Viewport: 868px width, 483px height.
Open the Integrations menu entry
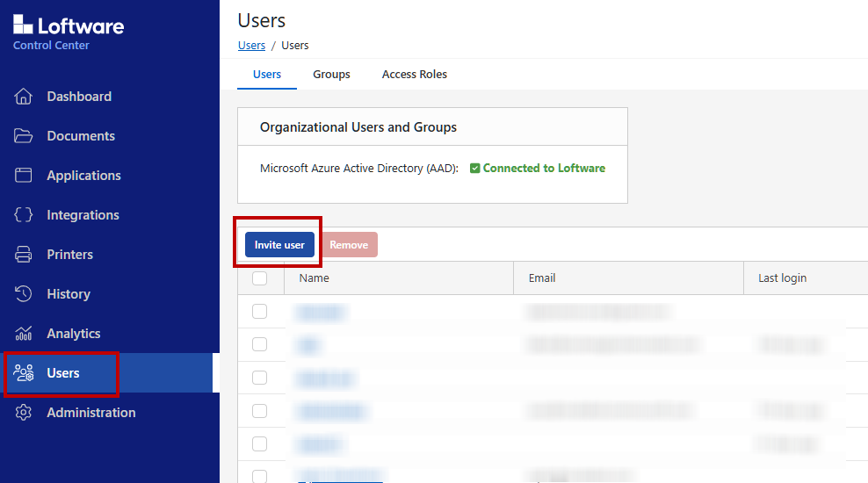(x=83, y=214)
